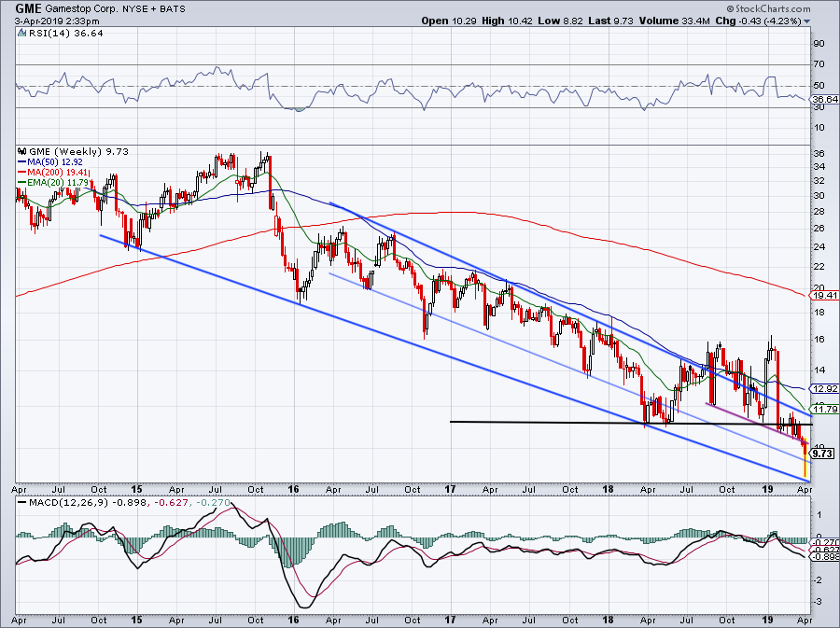Open the dropdown arrow next to Chg value

[807, 21]
